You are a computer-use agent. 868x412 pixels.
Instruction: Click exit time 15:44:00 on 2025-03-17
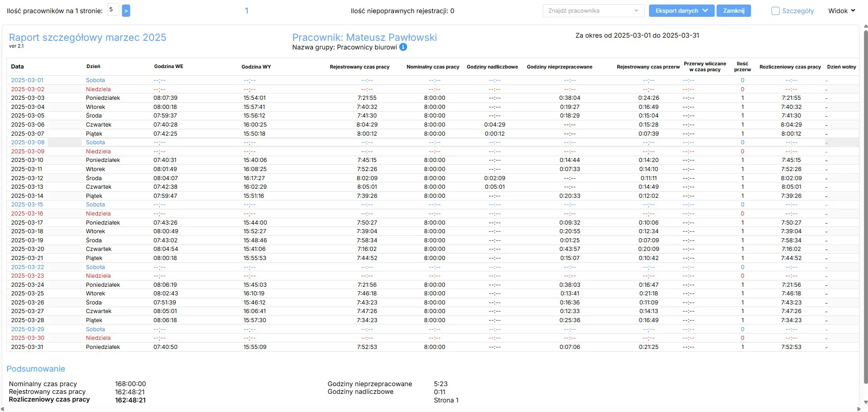tap(255, 223)
